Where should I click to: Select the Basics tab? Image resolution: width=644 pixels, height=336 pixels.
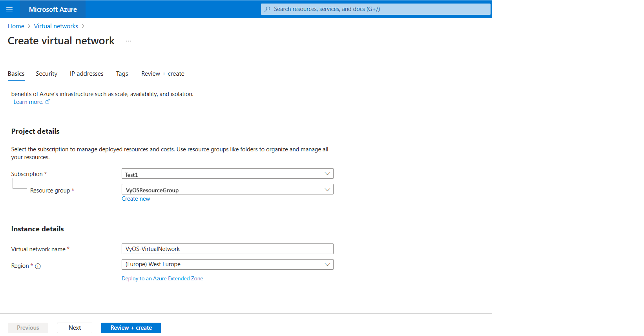click(x=16, y=74)
